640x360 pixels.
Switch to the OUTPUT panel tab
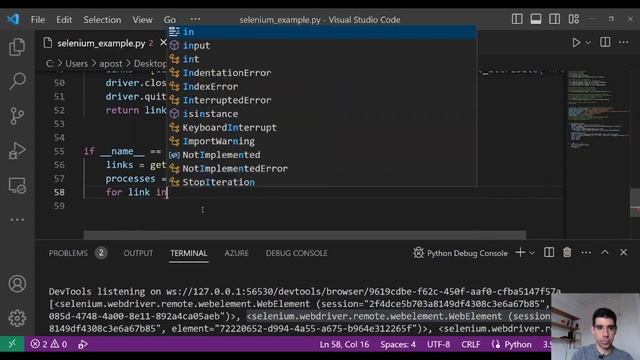click(138, 253)
